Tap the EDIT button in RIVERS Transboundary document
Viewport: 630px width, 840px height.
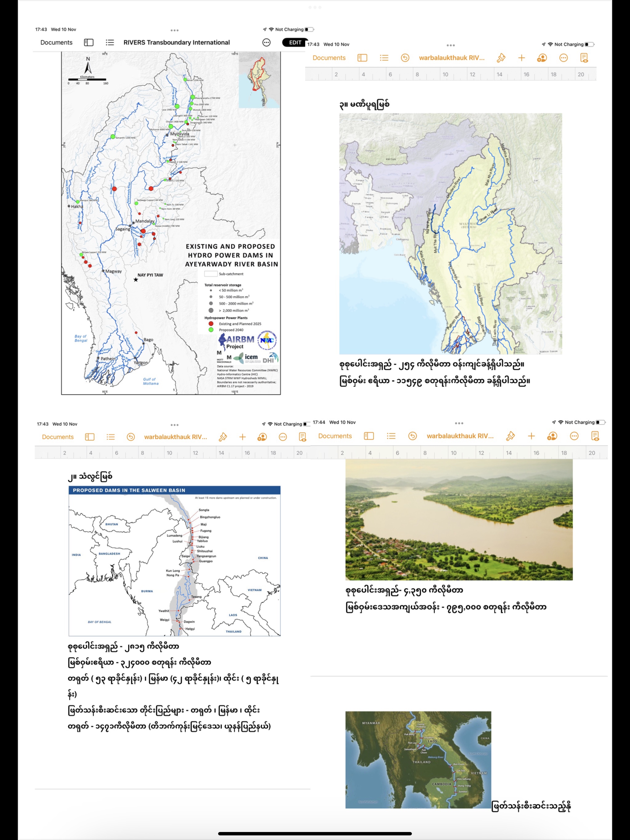point(295,42)
